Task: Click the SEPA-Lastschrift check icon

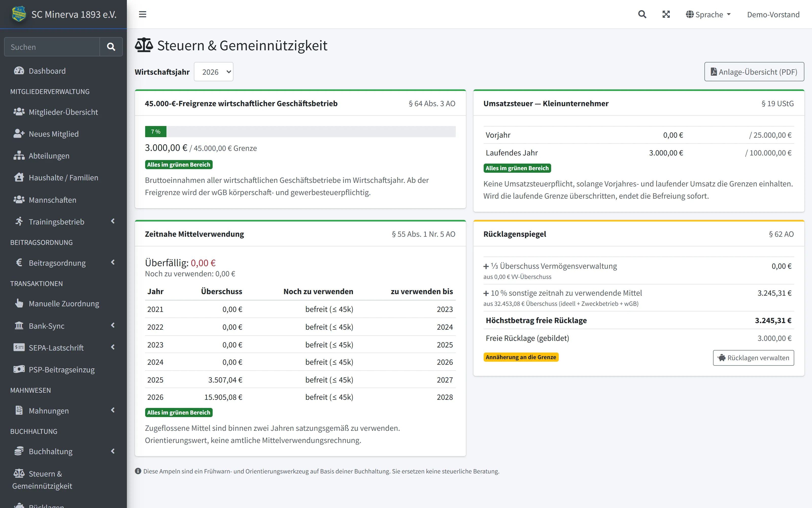Action: coord(19,347)
